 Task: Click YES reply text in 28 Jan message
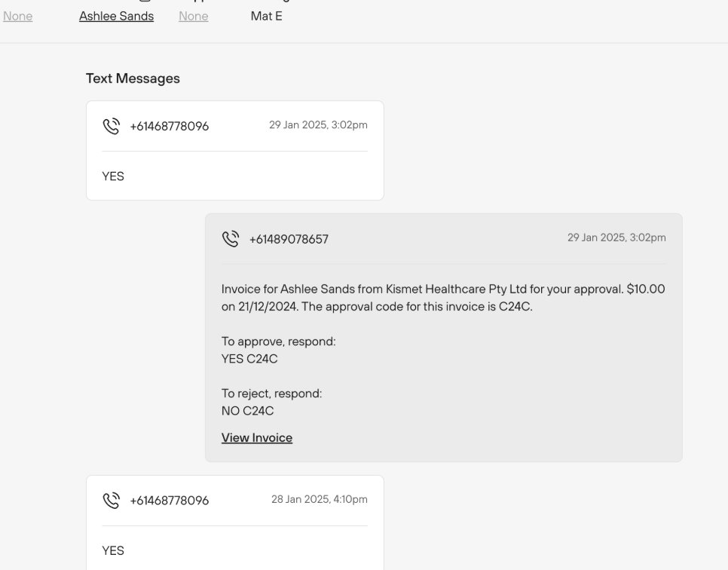(113, 551)
